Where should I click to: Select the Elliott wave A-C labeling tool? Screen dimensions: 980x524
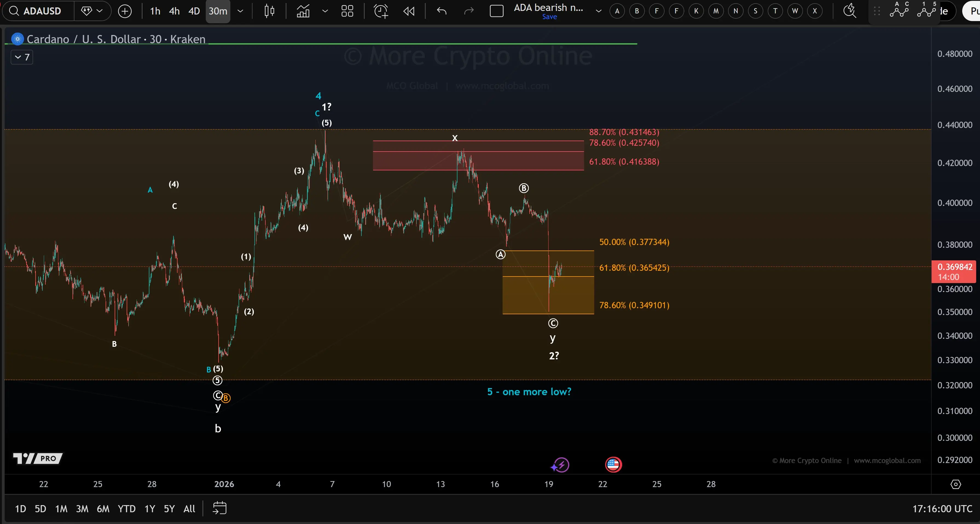pyautogui.click(x=899, y=11)
